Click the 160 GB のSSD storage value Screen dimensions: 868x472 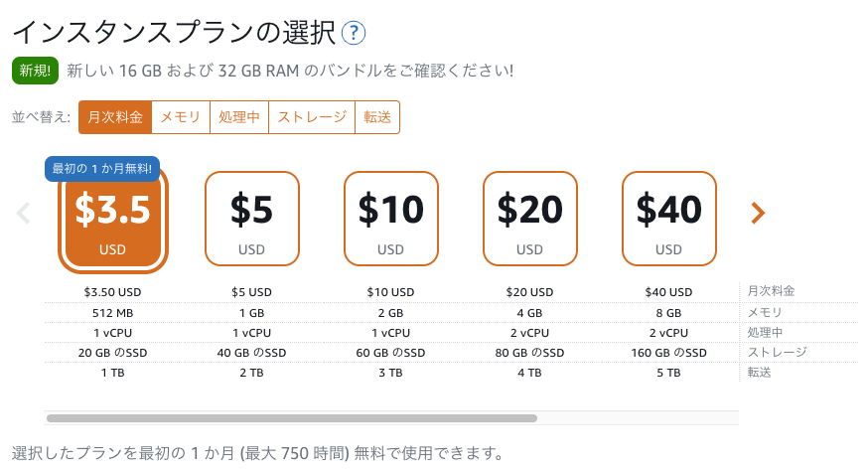[x=668, y=353]
